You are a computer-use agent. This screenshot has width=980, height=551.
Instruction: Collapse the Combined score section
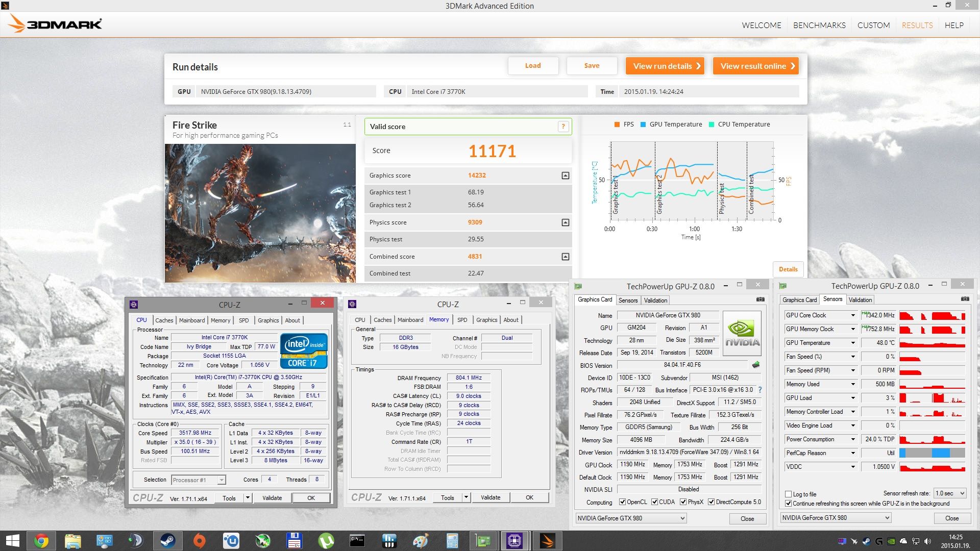566,257
